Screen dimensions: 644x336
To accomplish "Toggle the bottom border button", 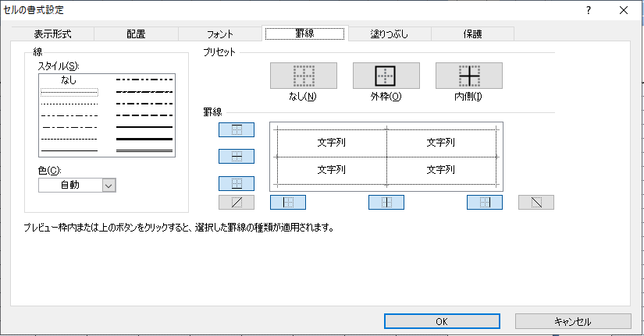I will tap(237, 184).
